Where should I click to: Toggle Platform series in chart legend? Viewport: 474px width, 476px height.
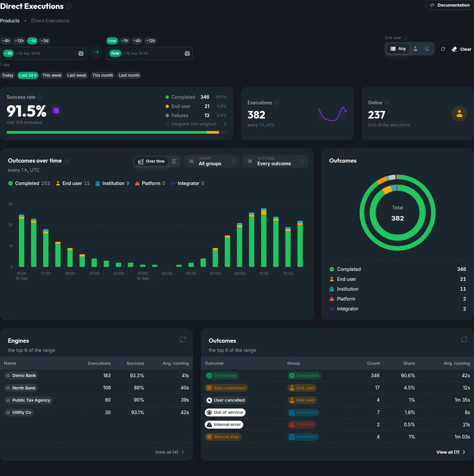click(150, 183)
